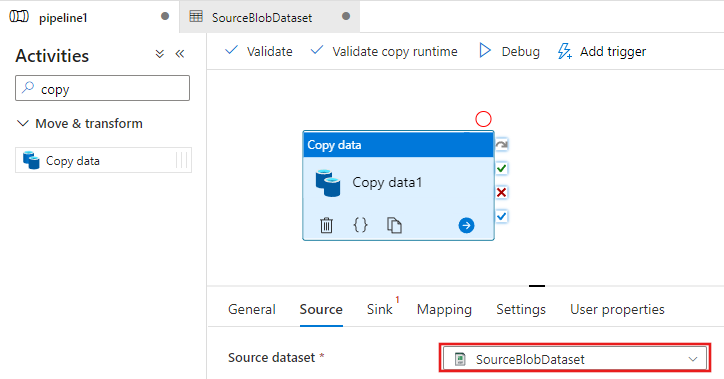Open the Source tab
Viewport: 724px width, 379px height.
321,309
